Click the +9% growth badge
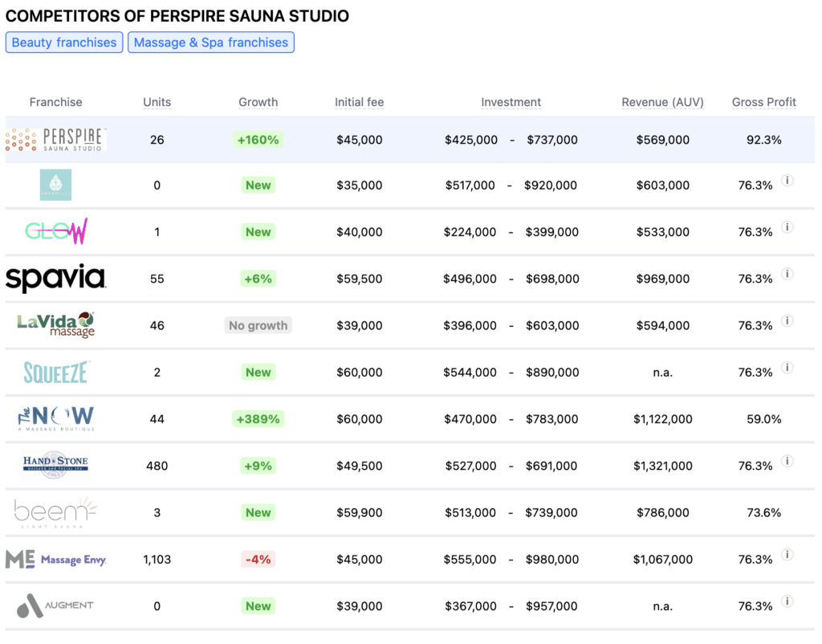Viewport: 822px width, 644px height. point(258,466)
